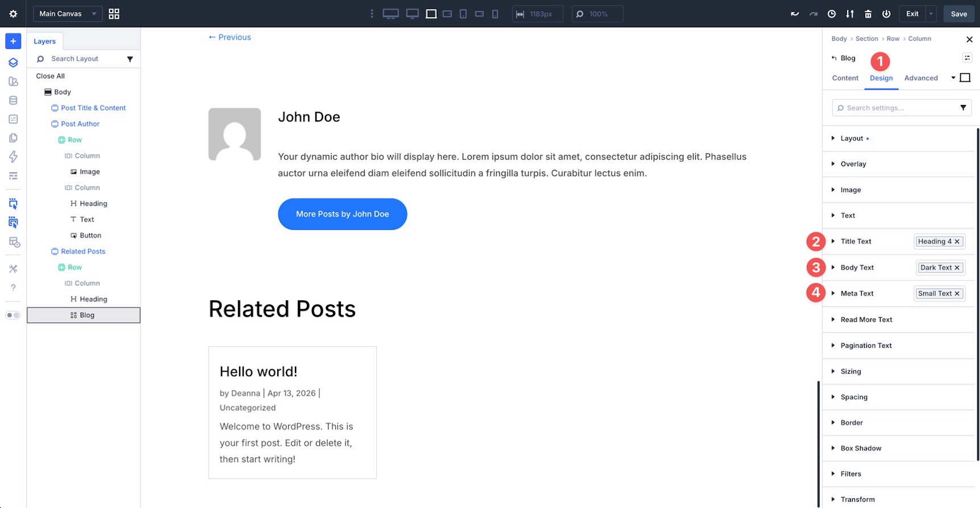This screenshot has width=980, height=508.
Task: Open the Hello world! post title
Action: [258, 372]
